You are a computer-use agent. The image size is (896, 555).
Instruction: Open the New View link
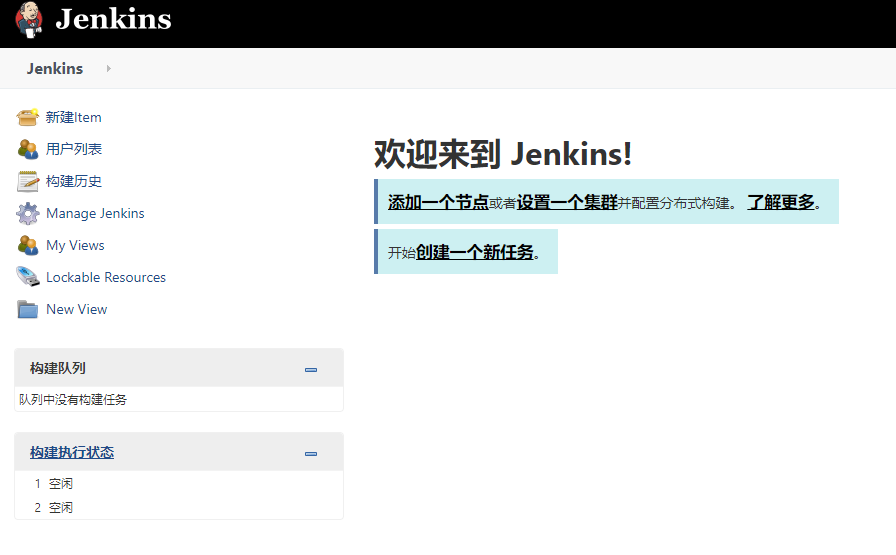click(77, 309)
